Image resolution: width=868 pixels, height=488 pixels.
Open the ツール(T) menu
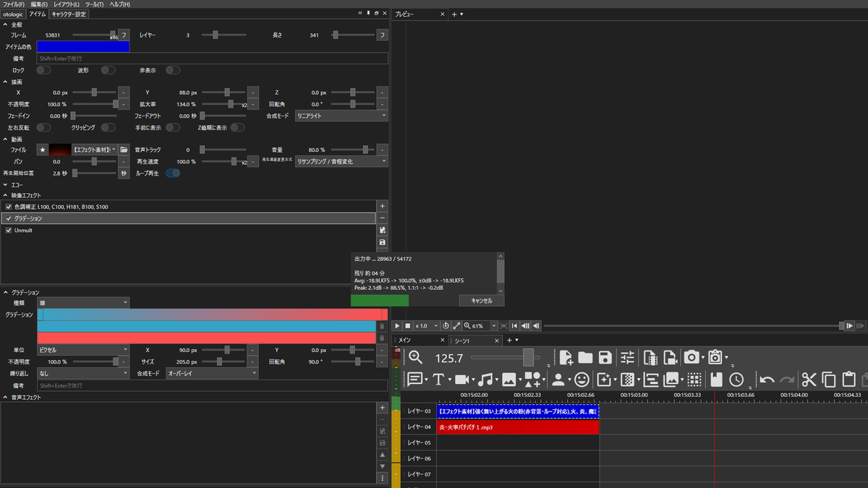(95, 4)
